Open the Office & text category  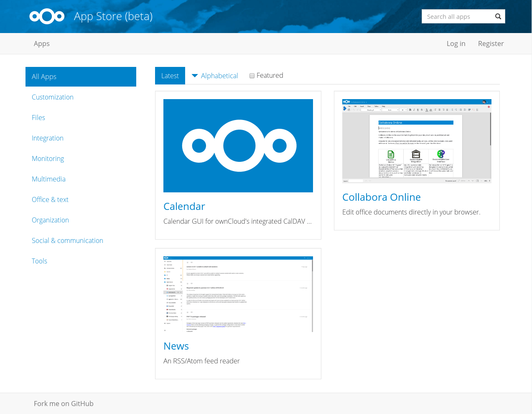click(50, 199)
